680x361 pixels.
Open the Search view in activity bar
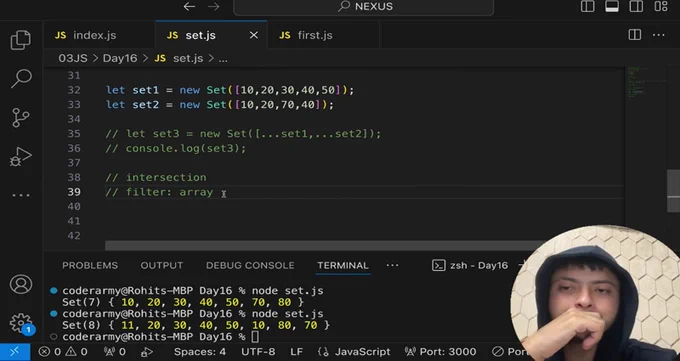[21, 79]
